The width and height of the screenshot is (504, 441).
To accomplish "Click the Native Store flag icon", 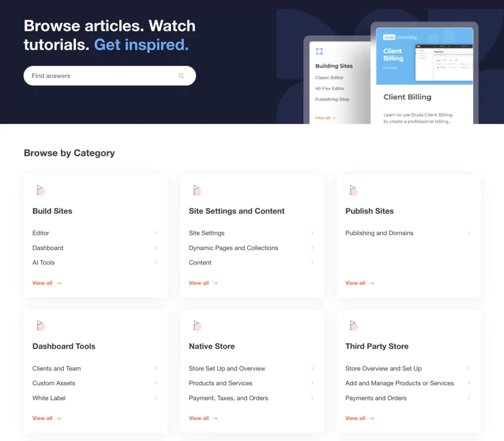I will click(197, 325).
